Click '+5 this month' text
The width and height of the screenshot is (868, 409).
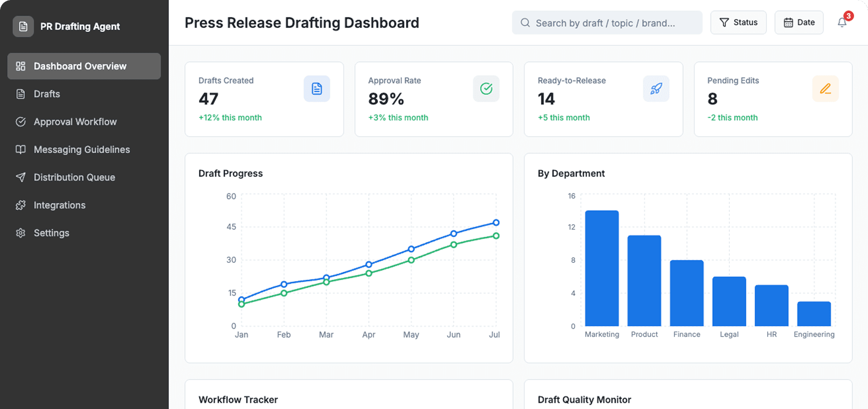pos(564,118)
